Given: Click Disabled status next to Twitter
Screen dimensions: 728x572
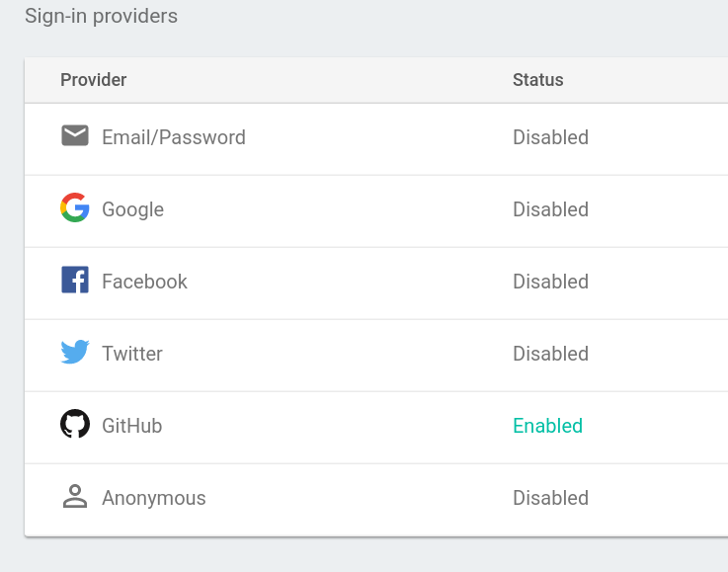Looking at the screenshot, I should pyautogui.click(x=550, y=354).
